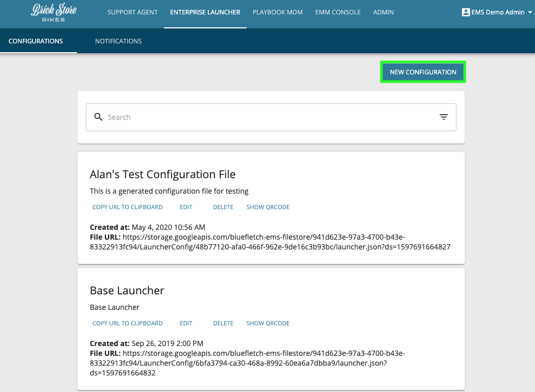This screenshot has height=392, width=535.
Task: Click 'This is a generated configuration file' description
Action: (169, 191)
